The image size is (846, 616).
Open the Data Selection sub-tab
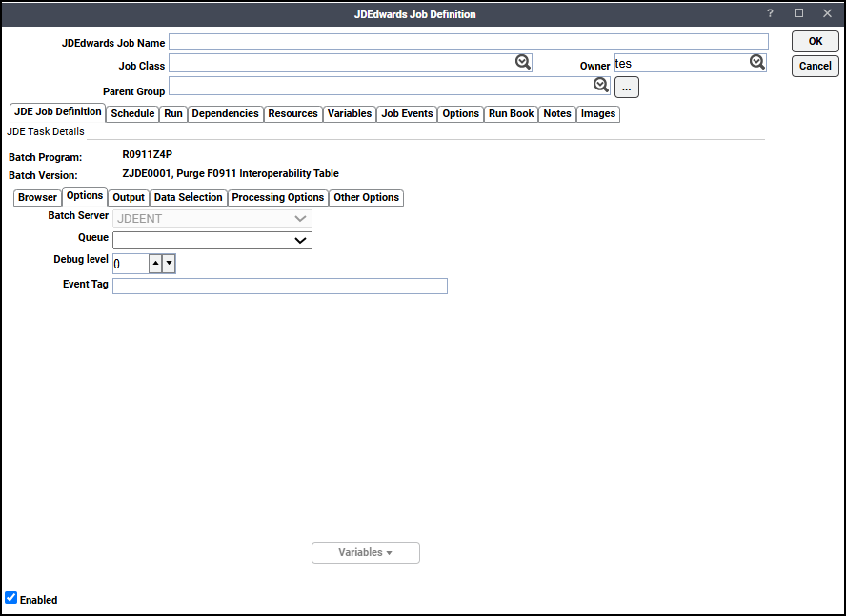tap(189, 197)
